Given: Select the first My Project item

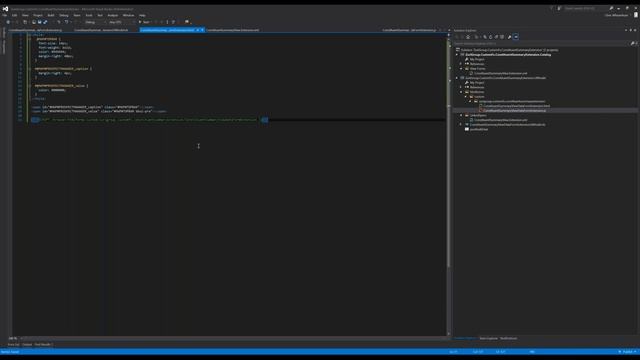Looking at the screenshot, I should [x=477, y=59].
